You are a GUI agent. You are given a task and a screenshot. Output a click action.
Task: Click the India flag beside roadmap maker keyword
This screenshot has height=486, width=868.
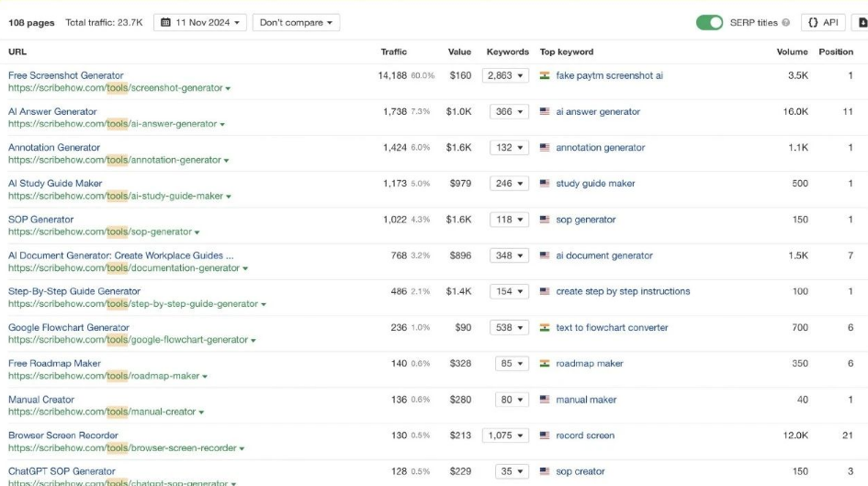(x=545, y=363)
